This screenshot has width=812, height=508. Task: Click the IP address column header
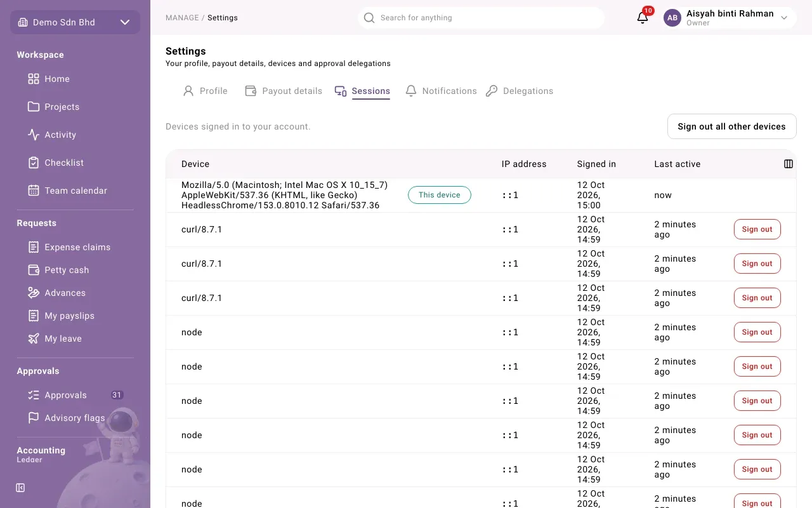(x=524, y=164)
